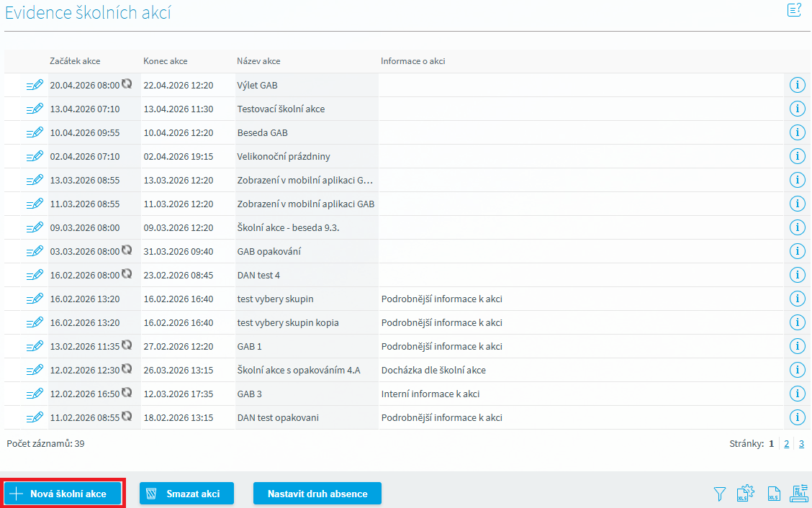Open info for DAN test opakovani
Viewport: 812px width, 508px height.
797,418
